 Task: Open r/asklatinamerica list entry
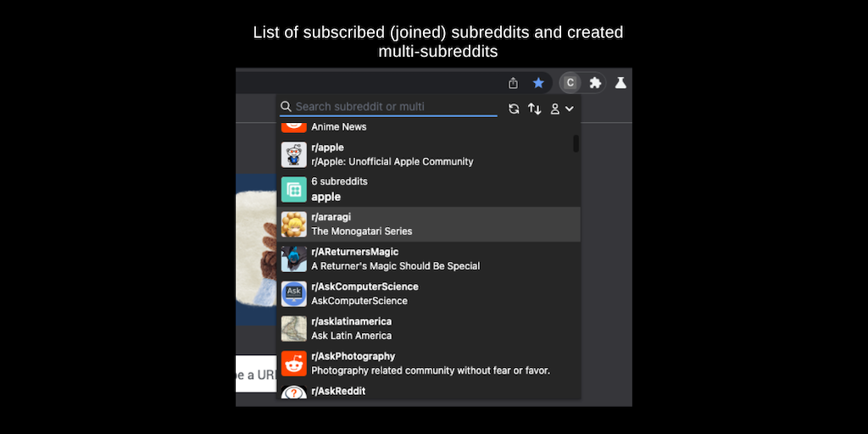pyautogui.click(x=428, y=329)
